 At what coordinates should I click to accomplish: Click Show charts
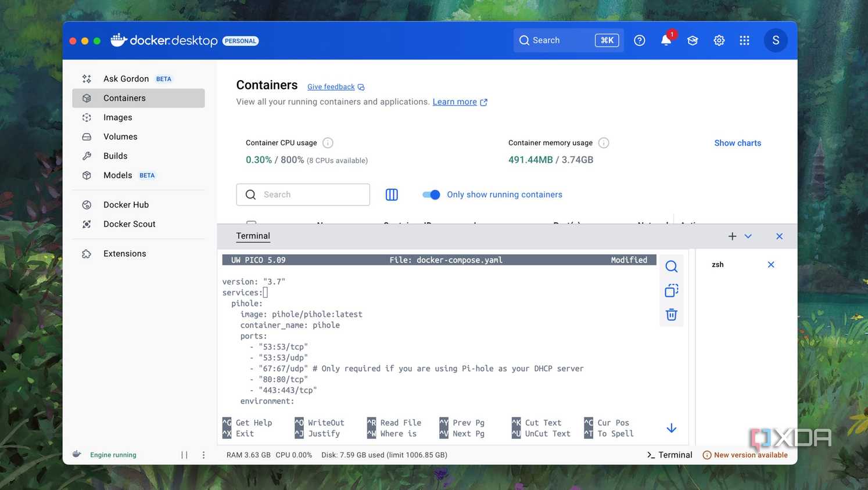(x=737, y=143)
